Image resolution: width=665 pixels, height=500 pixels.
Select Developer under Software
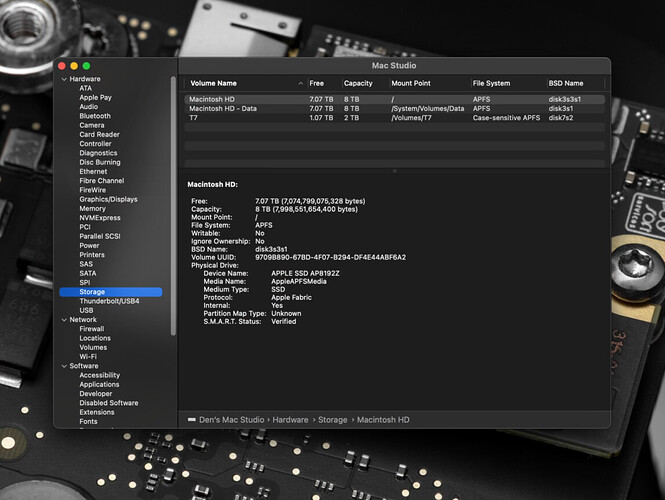click(95, 394)
